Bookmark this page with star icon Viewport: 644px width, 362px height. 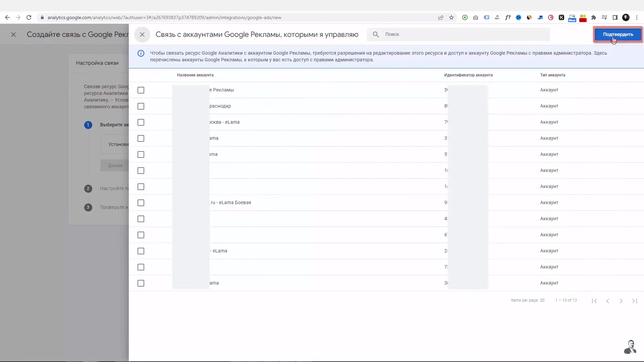coord(451,17)
